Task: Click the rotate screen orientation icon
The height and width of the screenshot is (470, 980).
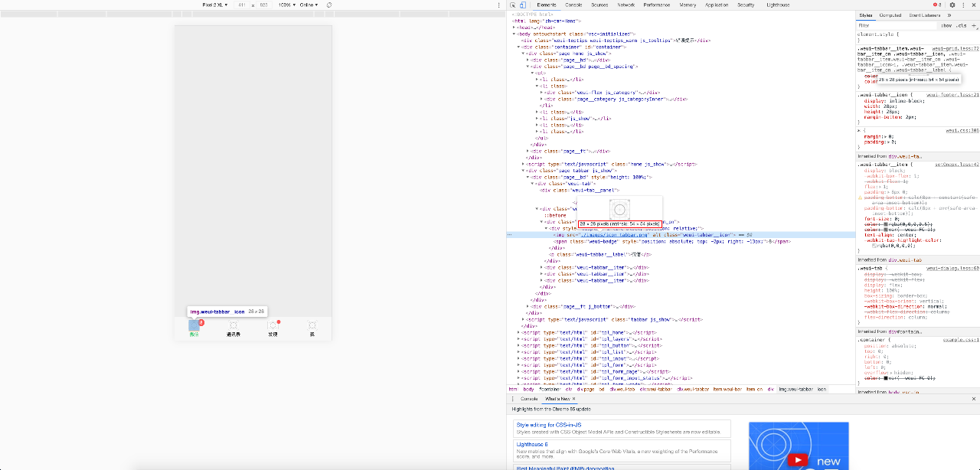Action: pos(329,5)
